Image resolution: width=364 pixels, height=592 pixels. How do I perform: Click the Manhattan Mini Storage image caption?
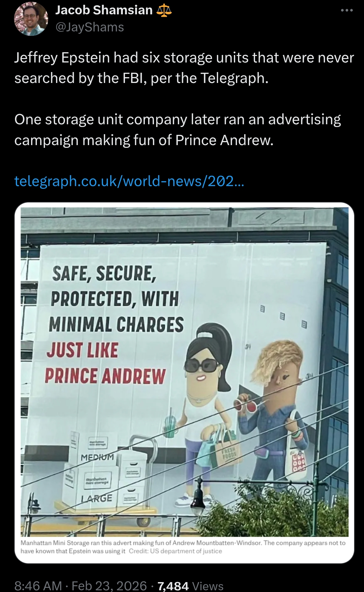pyautogui.click(x=183, y=547)
